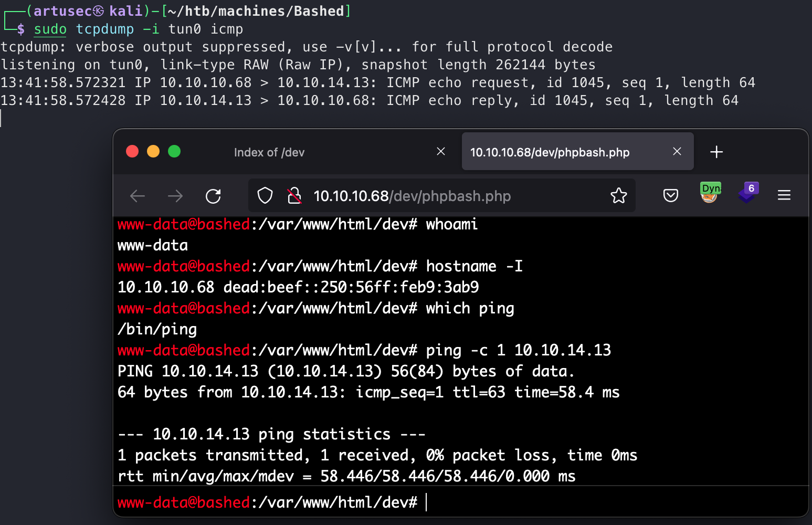812x525 pixels.
Task: Close the phpbash.php tab
Action: pos(677,152)
